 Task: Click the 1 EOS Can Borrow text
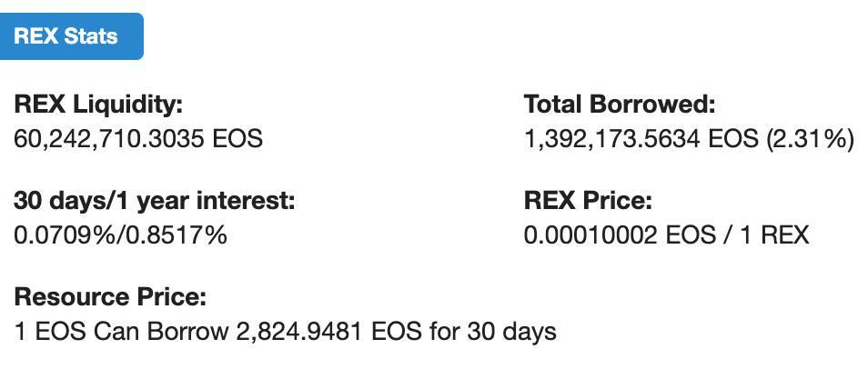(x=121, y=332)
